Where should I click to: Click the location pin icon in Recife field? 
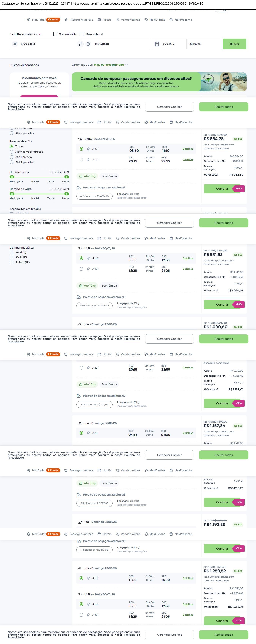[88, 44]
